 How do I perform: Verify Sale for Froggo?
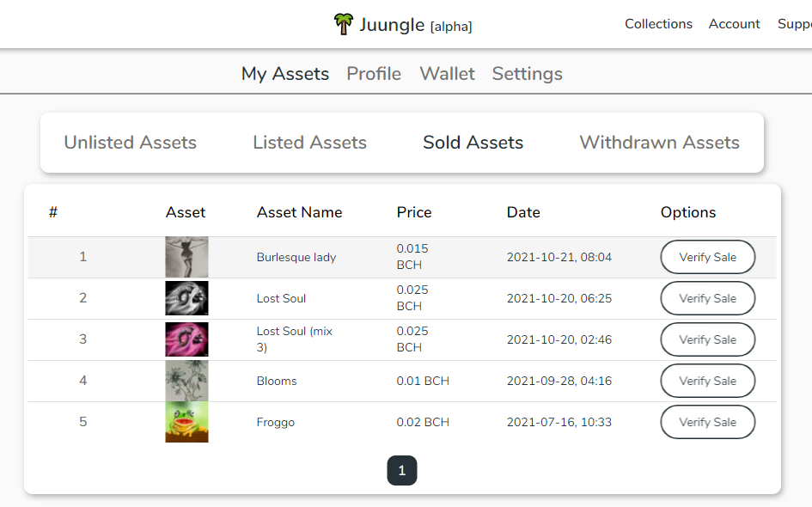pyautogui.click(x=707, y=422)
